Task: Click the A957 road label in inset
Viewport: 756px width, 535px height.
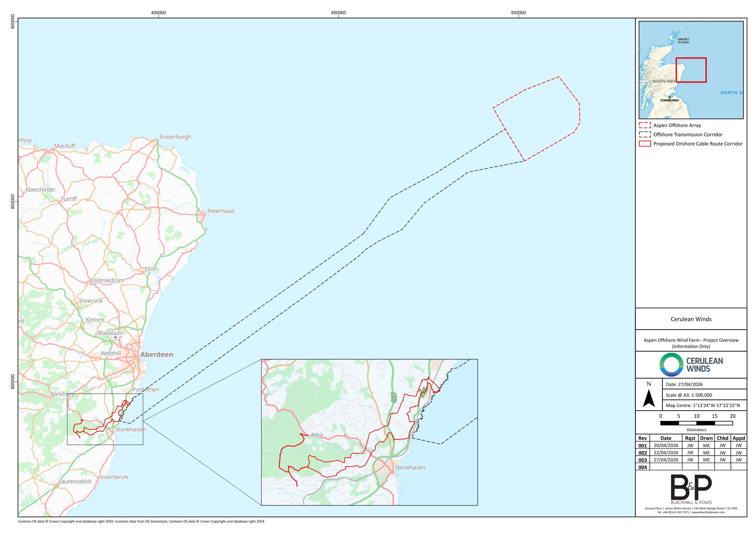Action: 316,435
